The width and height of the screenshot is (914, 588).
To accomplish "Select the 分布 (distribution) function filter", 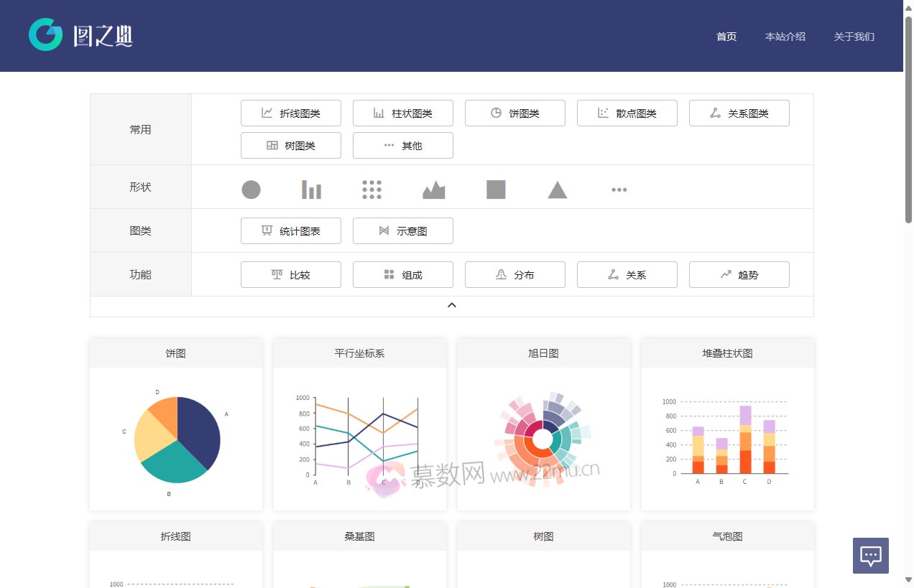I will point(514,274).
